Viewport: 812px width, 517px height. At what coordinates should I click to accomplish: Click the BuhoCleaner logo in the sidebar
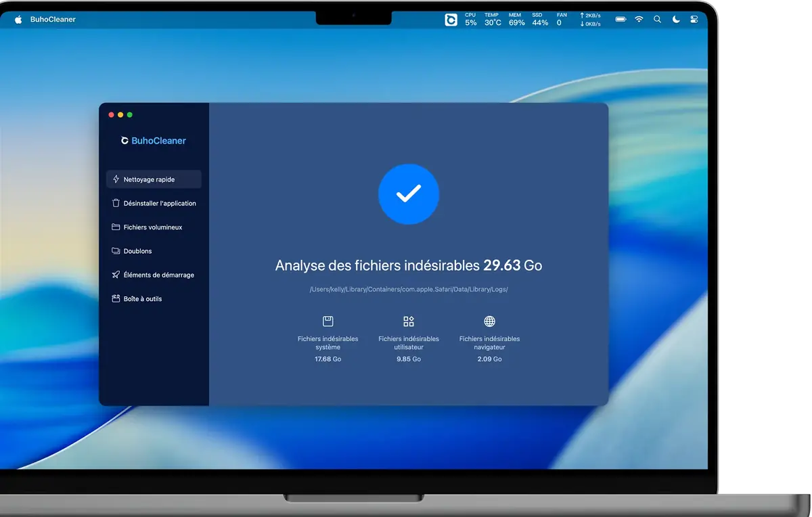[154, 141]
